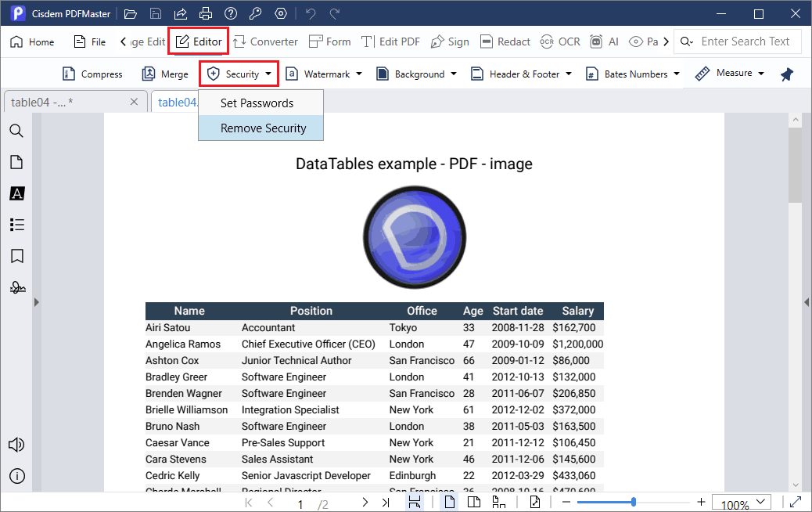Viewport: 812px width, 512px height.
Task: Click the Merge button
Action: coord(165,74)
